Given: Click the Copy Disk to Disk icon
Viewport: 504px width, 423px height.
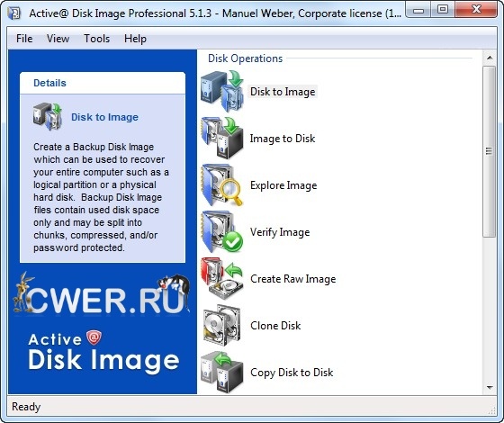Looking at the screenshot, I should click(x=222, y=373).
